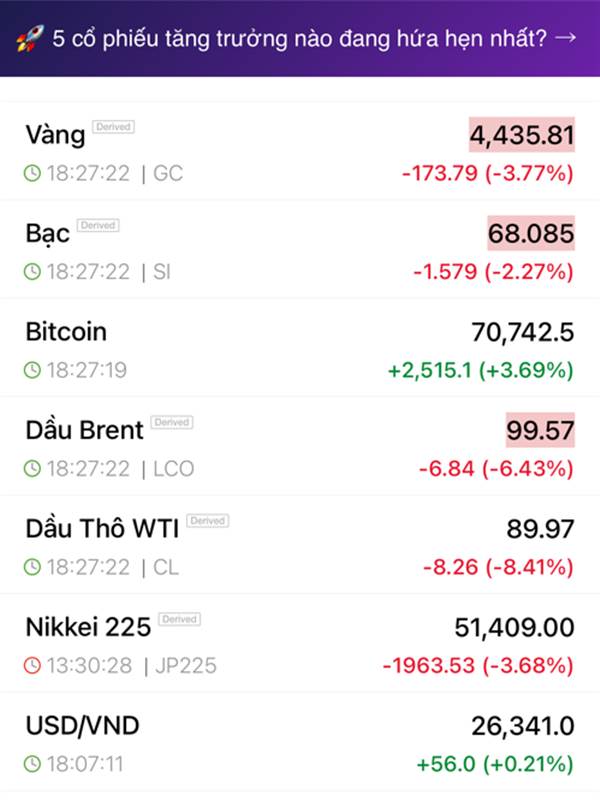Viewport: 600px width, 800px height.
Task: Tap the clock icon under Dầu Brent
Action: [x=33, y=468]
